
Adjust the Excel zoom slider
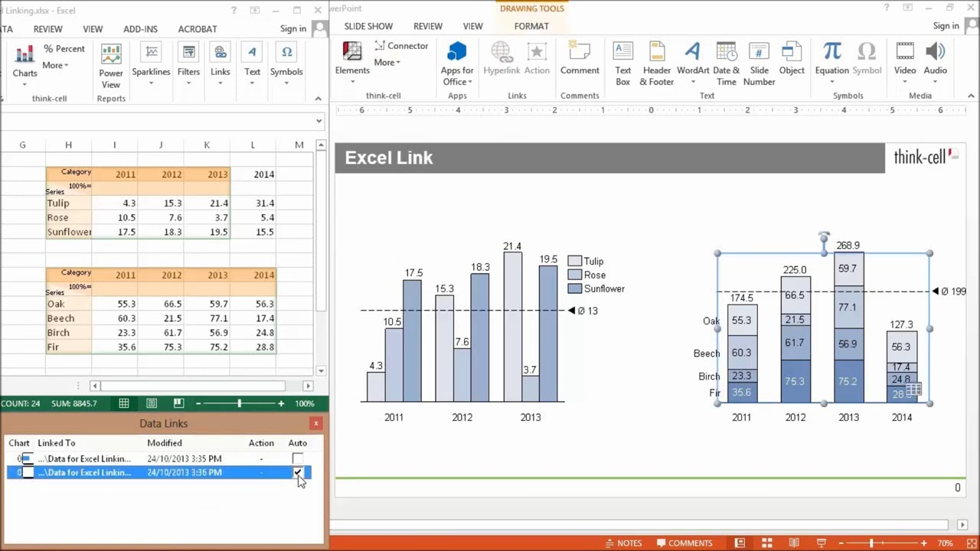[239, 403]
